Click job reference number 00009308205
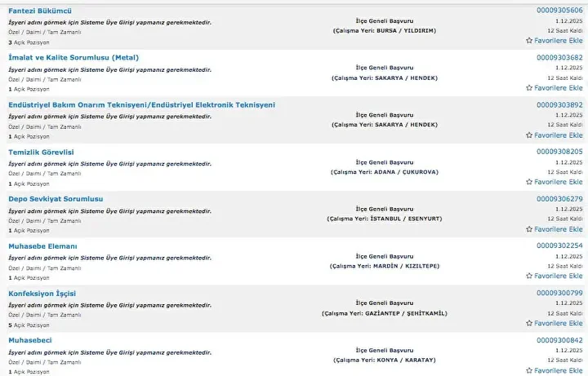 click(x=559, y=152)
